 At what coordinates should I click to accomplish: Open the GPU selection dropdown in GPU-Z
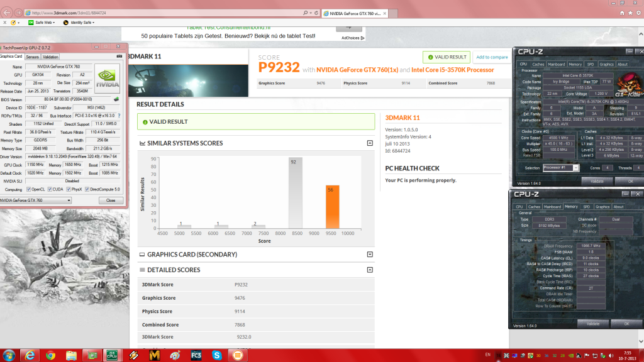[35, 200]
